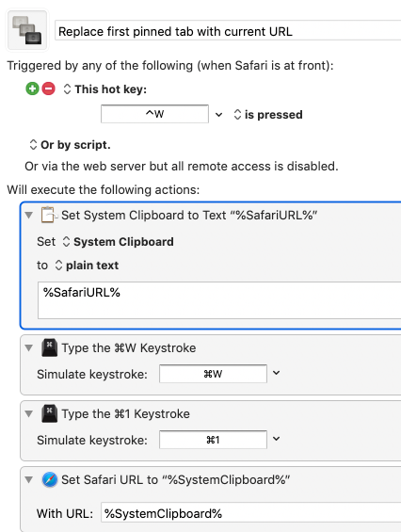Viewport: 401px width, 532px height.
Task: Add a new trigger with the green plus
Action: point(33,89)
